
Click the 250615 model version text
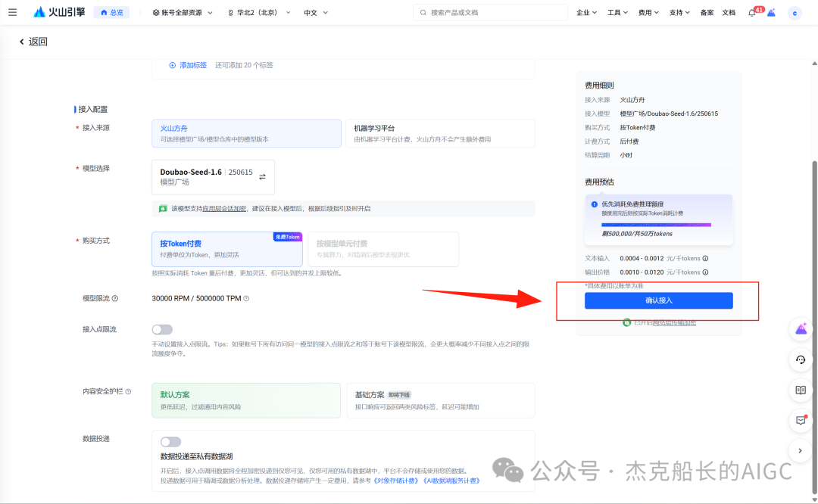click(241, 172)
